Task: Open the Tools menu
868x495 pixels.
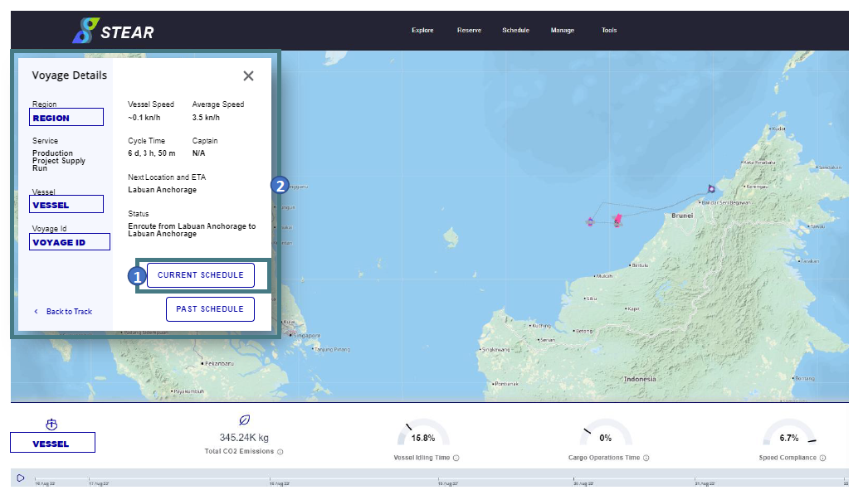Action: 609,31
